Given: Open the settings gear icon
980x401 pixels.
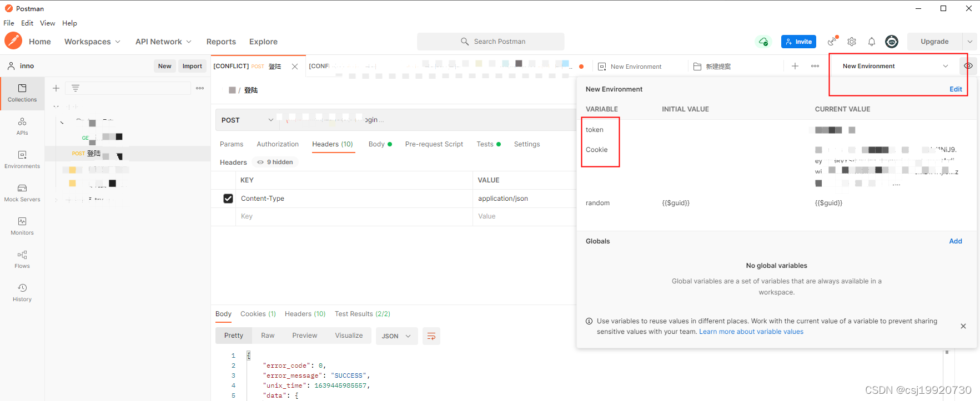Looking at the screenshot, I should pyautogui.click(x=852, y=42).
